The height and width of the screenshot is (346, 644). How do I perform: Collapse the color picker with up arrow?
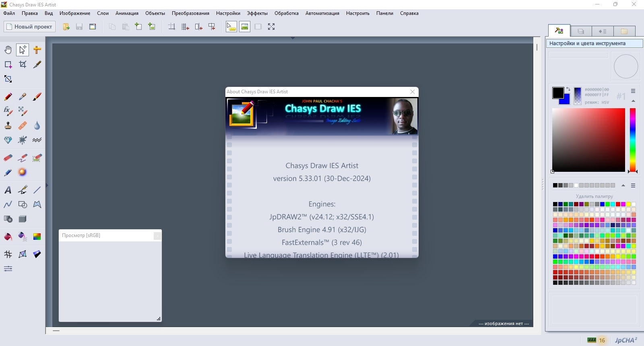pyautogui.click(x=633, y=101)
